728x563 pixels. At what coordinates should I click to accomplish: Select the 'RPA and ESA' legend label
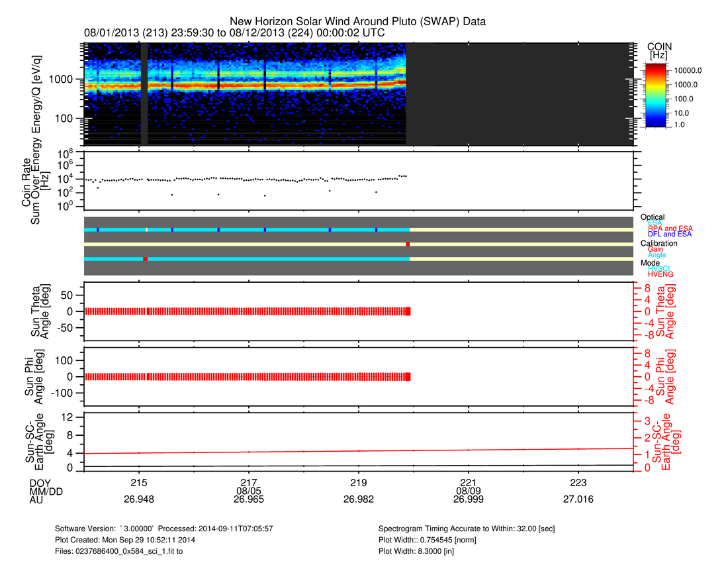[x=670, y=229]
